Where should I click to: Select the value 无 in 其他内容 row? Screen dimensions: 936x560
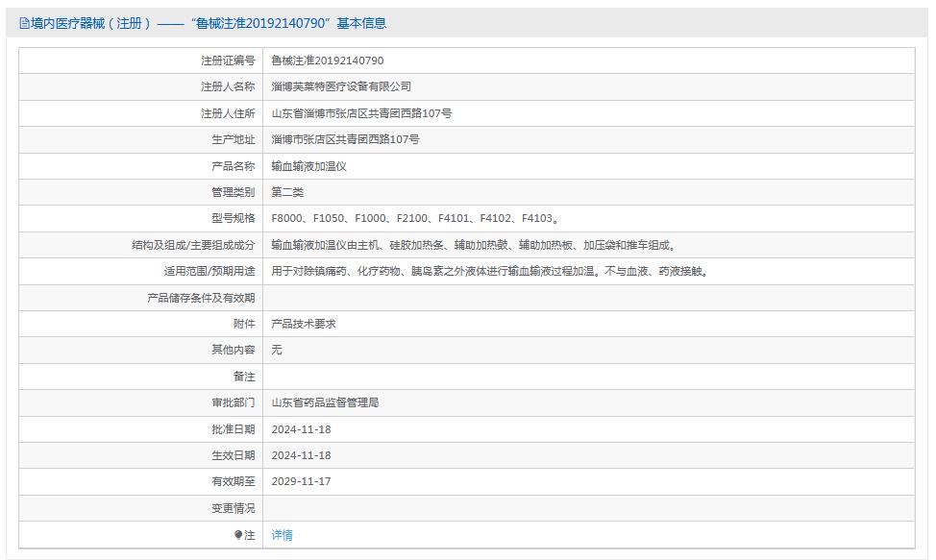(x=277, y=350)
